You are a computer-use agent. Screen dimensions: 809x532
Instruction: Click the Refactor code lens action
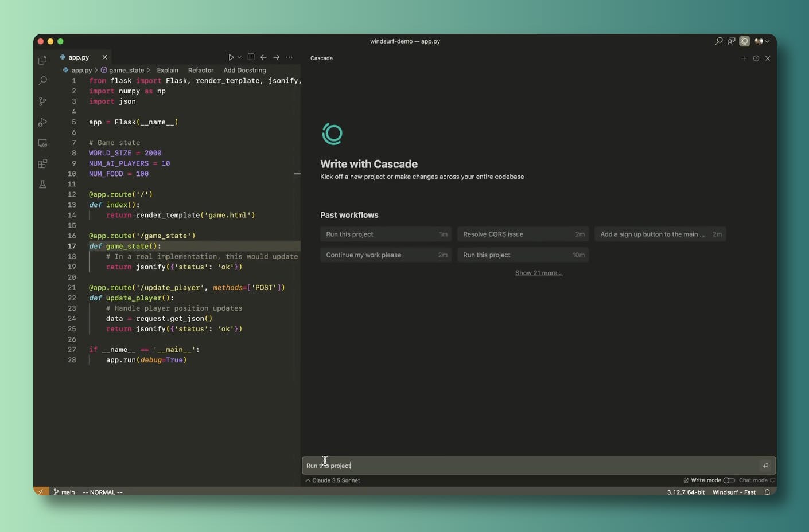(x=200, y=71)
